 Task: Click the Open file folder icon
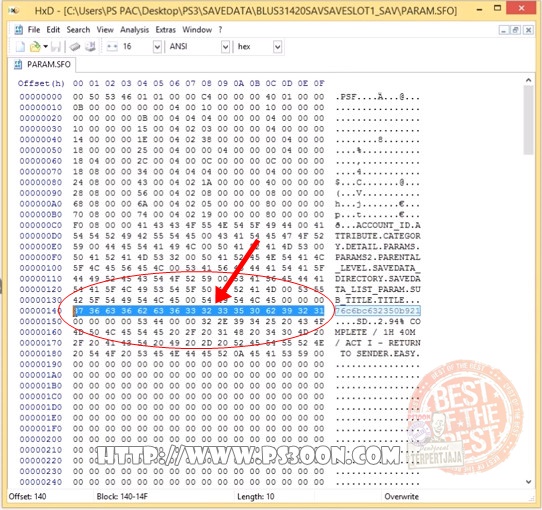click(35, 46)
